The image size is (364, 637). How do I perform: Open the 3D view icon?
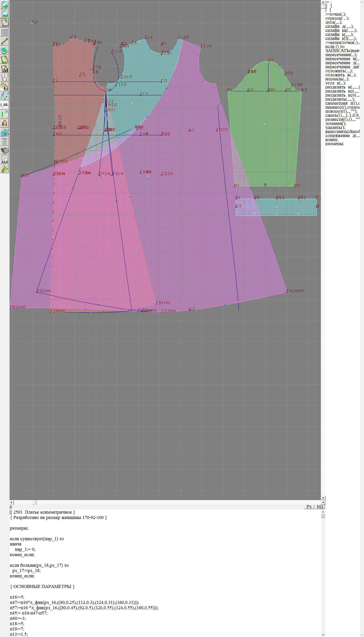click(x=5, y=132)
